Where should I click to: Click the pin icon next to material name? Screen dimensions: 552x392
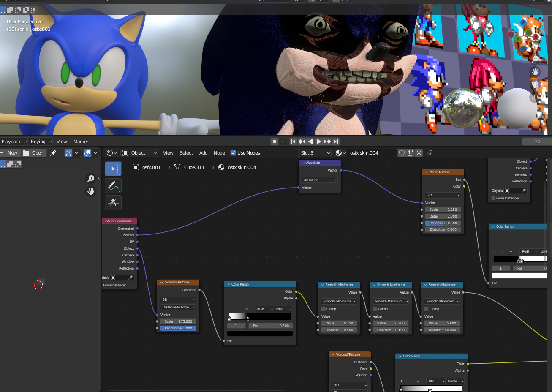tap(430, 153)
